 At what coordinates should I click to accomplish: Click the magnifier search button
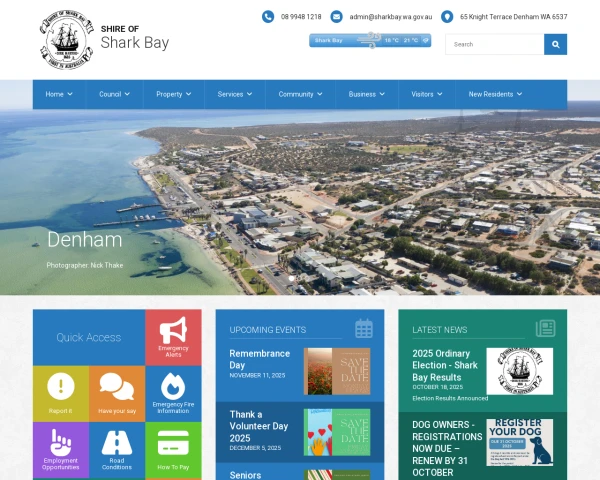coord(556,44)
